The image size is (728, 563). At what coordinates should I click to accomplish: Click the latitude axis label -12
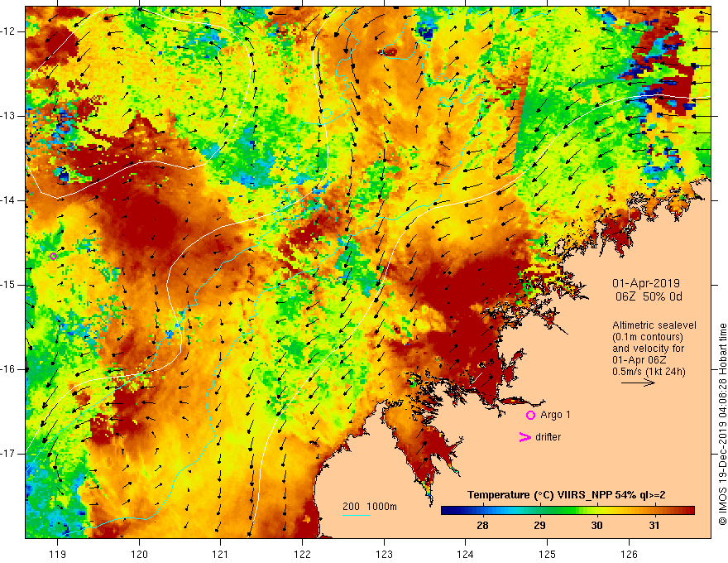point(9,31)
